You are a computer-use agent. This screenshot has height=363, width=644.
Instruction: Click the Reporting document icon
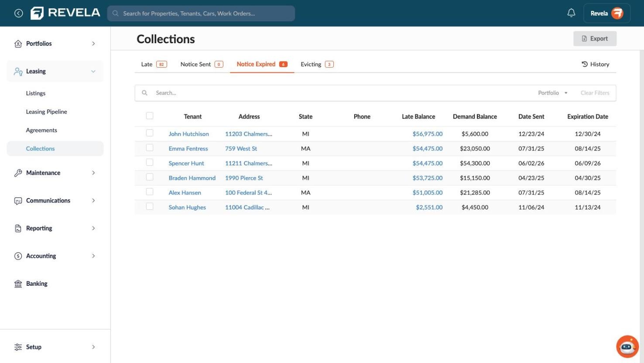tap(18, 228)
